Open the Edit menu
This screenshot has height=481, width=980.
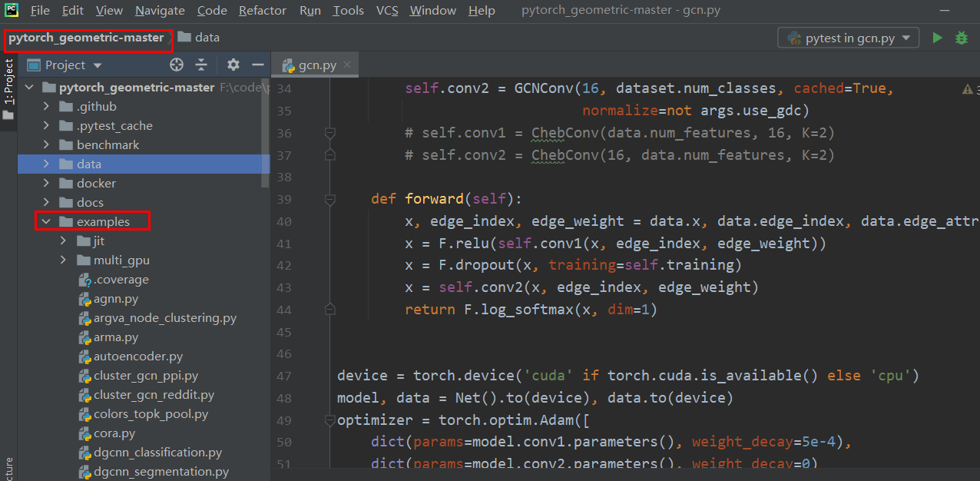73,11
